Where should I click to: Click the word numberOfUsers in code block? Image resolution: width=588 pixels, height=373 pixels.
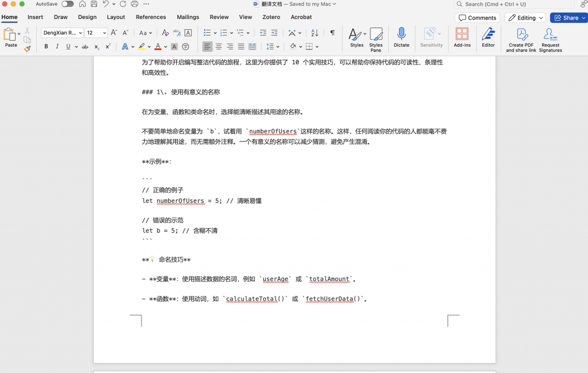click(180, 201)
